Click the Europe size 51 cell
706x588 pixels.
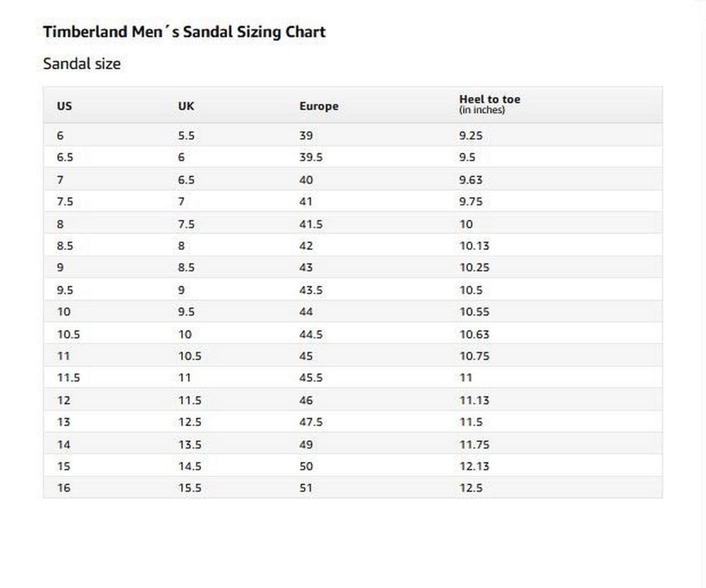pyautogui.click(x=306, y=488)
